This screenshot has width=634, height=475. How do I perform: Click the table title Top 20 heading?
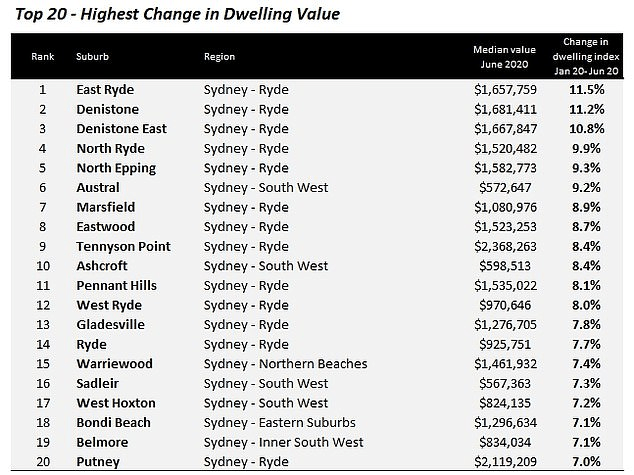[177, 14]
